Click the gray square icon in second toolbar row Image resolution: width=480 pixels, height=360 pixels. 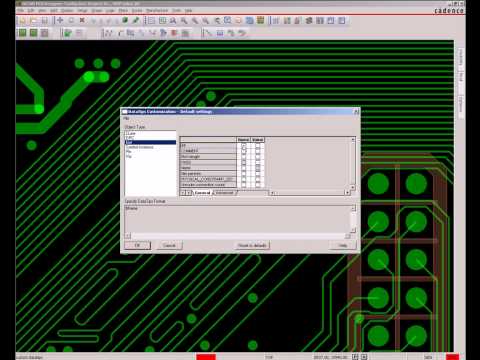tap(44, 33)
